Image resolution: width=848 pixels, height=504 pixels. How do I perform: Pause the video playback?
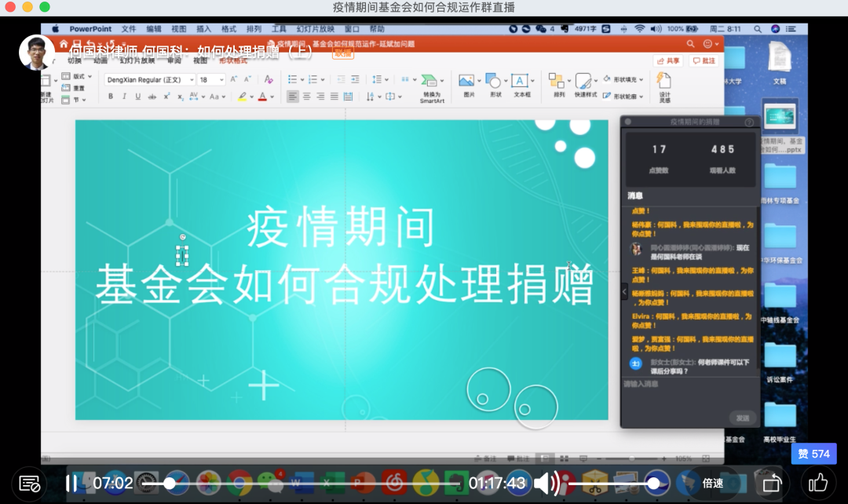71,483
